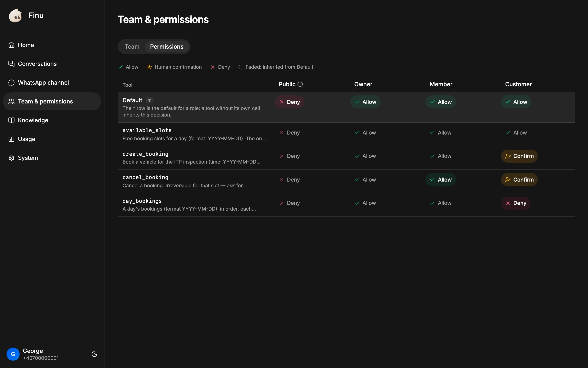The image size is (588, 368).
Task: Click create_booking Public Deny cell
Action: (x=289, y=156)
